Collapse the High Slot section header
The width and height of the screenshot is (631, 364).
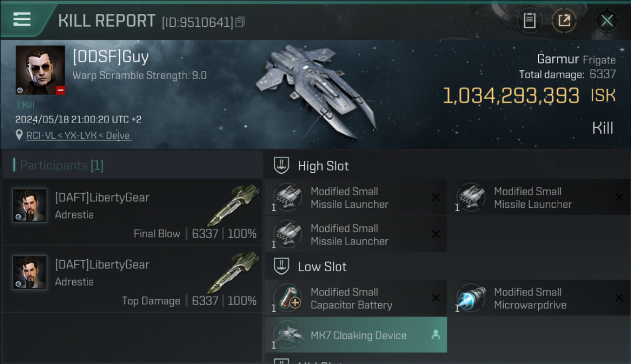311,166
